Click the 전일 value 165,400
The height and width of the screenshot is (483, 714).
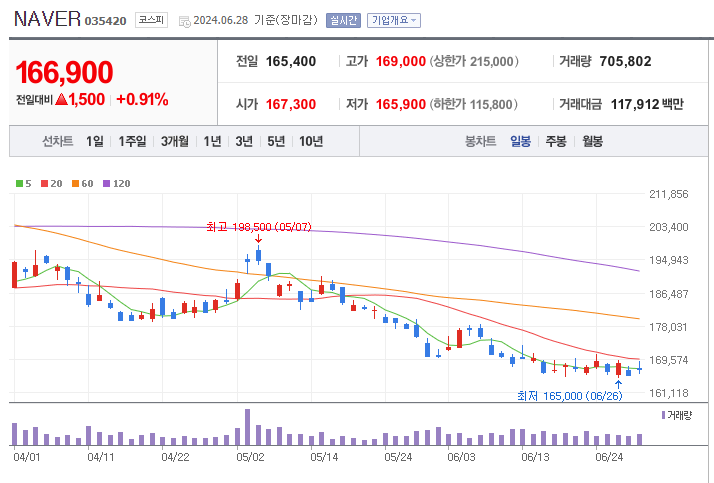(x=291, y=61)
